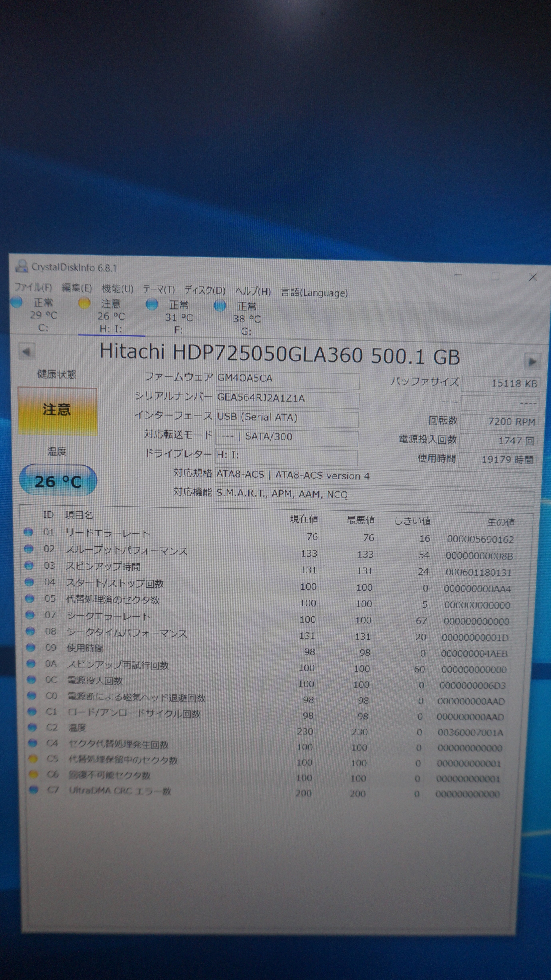Click the yellow 注意 health status button
The image size is (551, 980).
[x=57, y=411]
